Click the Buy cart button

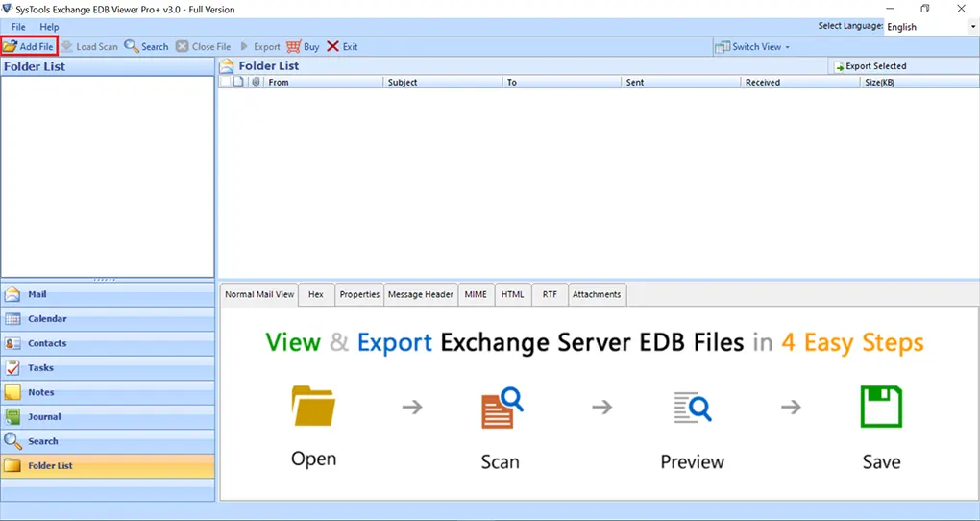[x=303, y=46]
